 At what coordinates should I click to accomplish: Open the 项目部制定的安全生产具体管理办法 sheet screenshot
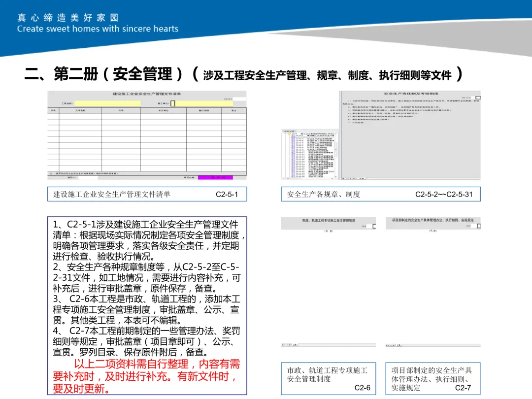pos(433,282)
